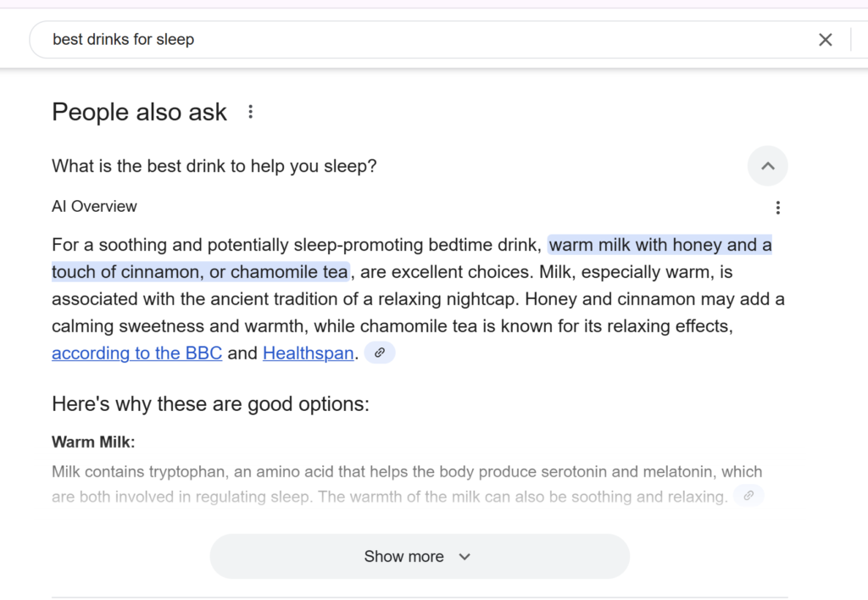Open the Healthspan source link
The height and width of the screenshot is (600, 868).
[x=309, y=353]
